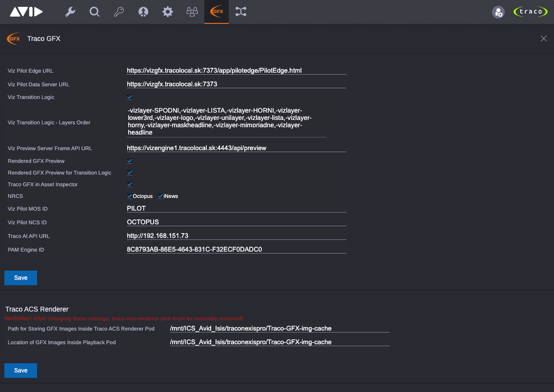Open the user group icon
The height and width of the screenshot is (392, 554).
click(x=192, y=12)
